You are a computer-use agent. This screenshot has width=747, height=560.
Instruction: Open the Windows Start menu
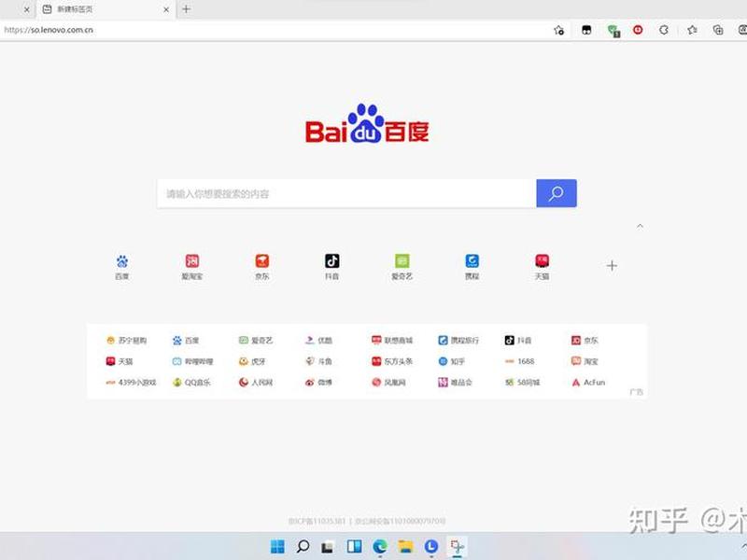[x=277, y=546]
